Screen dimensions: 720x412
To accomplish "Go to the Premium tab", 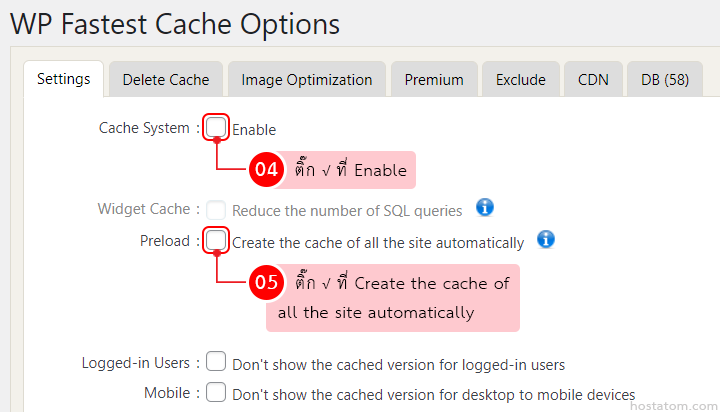I will [434, 80].
